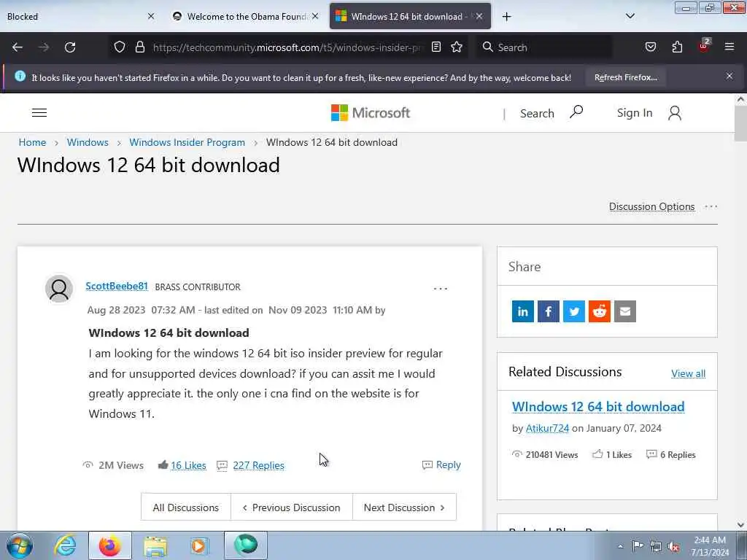Open the Windows breadcrumb link
The image size is (747, 560).
pyautogui.click(x=88, y=142)
